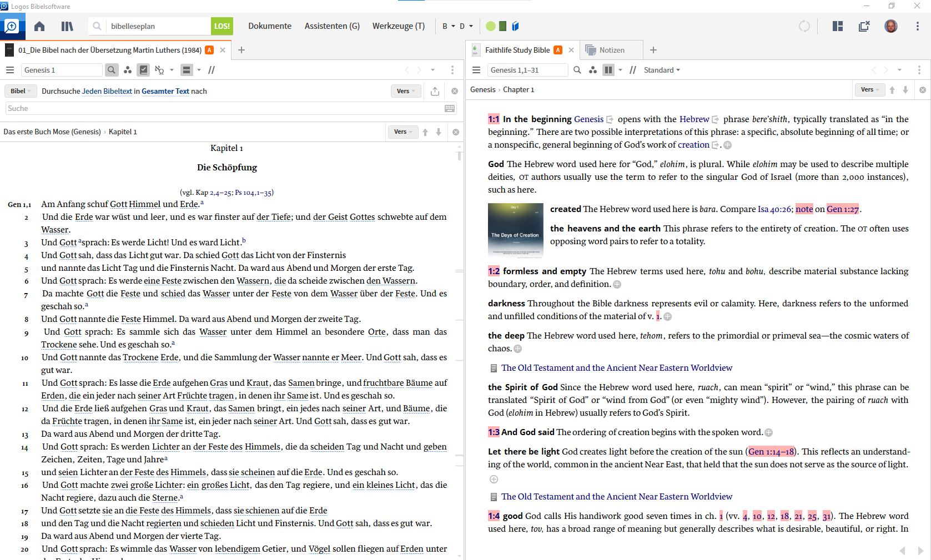Click the 'bibelleseplan' search box
The width and height of the screenshot is (931, 560).
pyautogui.click(x=157, y=26)
